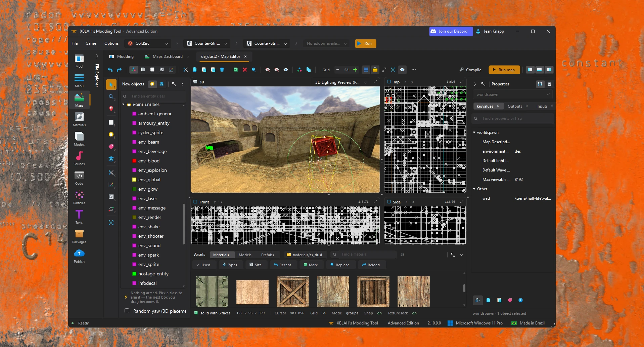Select the wooden crate X material thumbnail
644x347 pixels.
[293, 292]
